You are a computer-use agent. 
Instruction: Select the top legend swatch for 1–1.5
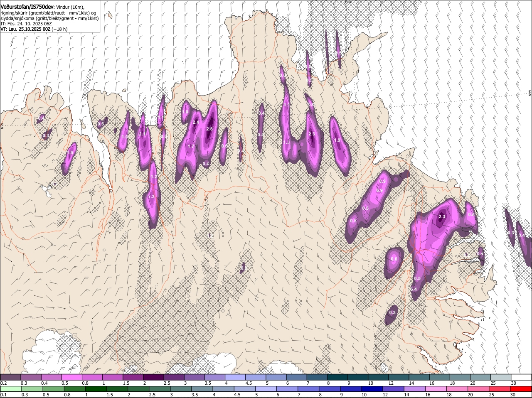tap(113, 377)
